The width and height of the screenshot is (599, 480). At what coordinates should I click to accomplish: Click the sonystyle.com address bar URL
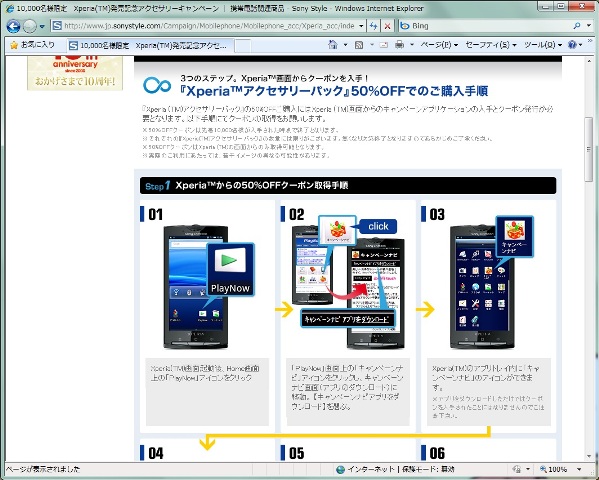[x=209, y=26]
